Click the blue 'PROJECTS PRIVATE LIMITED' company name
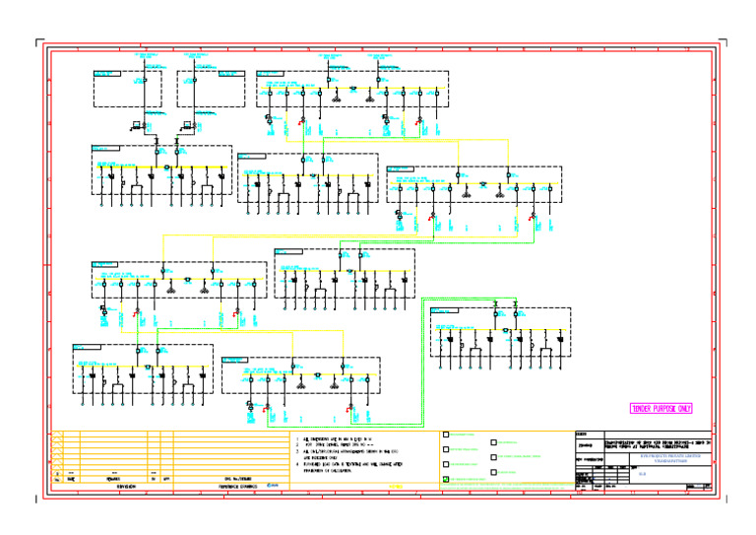 670,456
